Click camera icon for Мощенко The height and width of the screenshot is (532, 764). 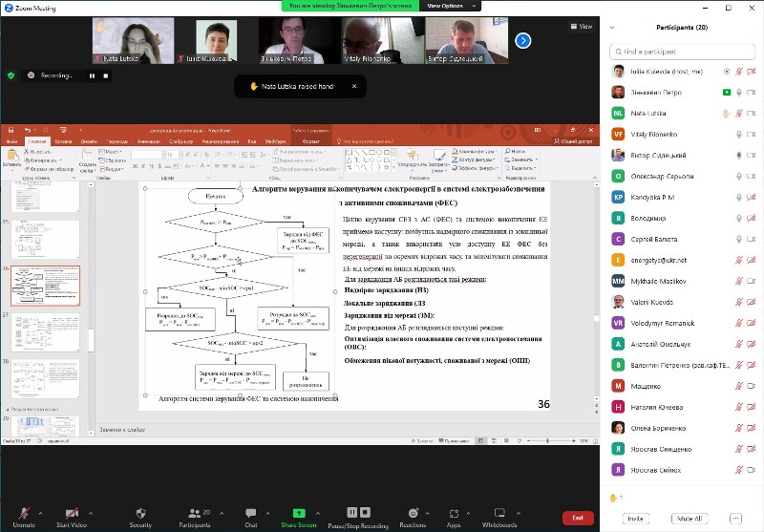751,386
